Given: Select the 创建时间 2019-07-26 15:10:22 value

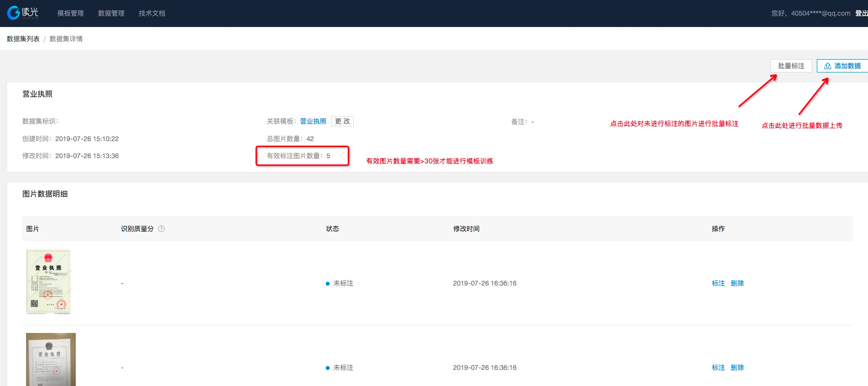Looking at the screenshot, I should 87,139.
